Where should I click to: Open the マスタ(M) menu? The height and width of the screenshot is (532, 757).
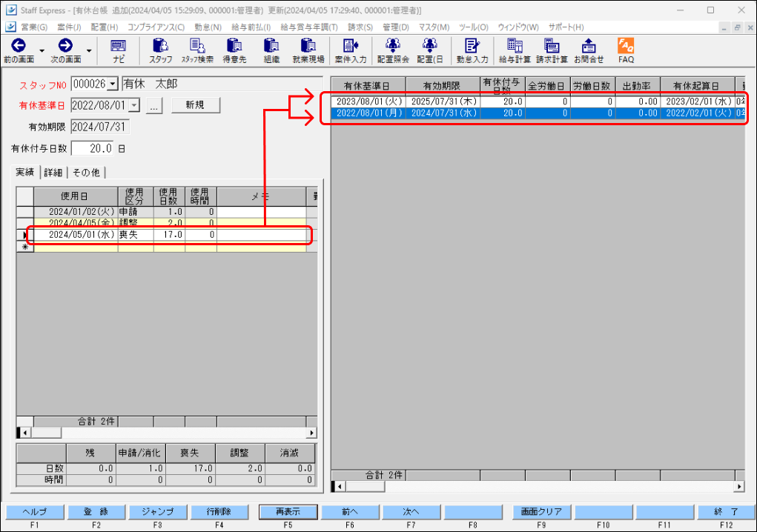coord(434,27)
